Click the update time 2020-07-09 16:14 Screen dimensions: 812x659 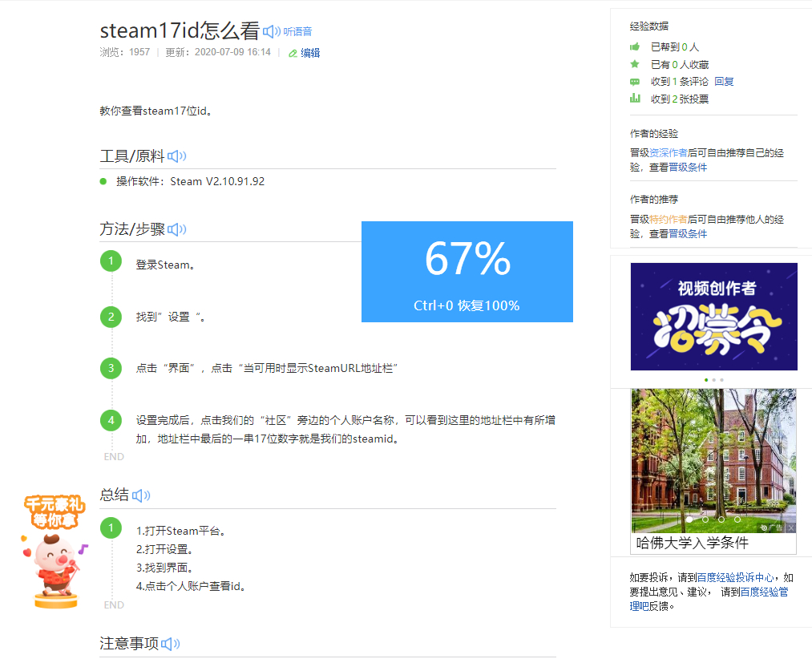point(232,52)
